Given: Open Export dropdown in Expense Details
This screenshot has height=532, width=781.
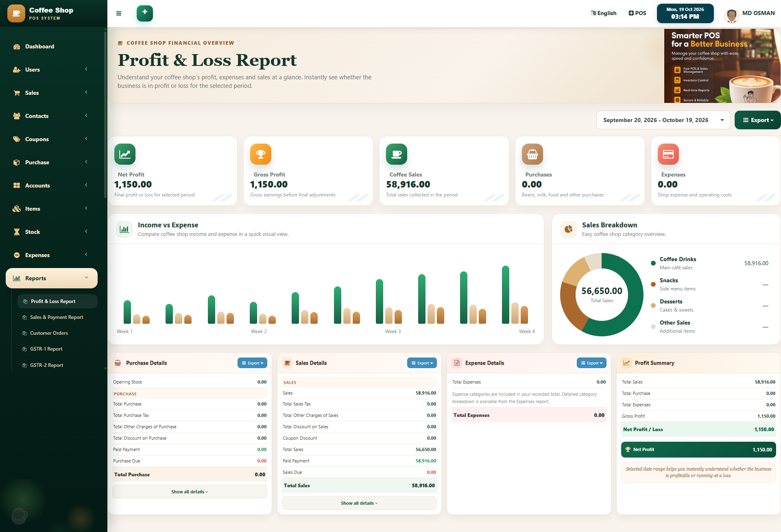Looking at the screenshot, I should click(x=591, y=363).
